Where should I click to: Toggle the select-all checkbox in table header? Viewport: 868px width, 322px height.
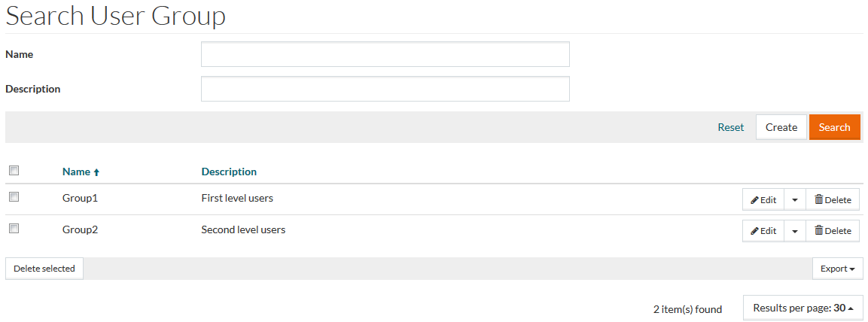coord(14,171)
